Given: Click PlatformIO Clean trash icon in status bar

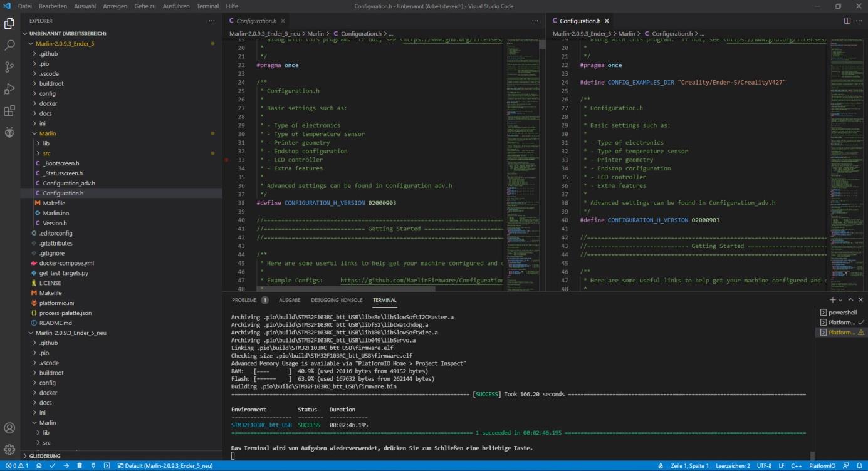Looking at the screenshot, I should 80,466.
